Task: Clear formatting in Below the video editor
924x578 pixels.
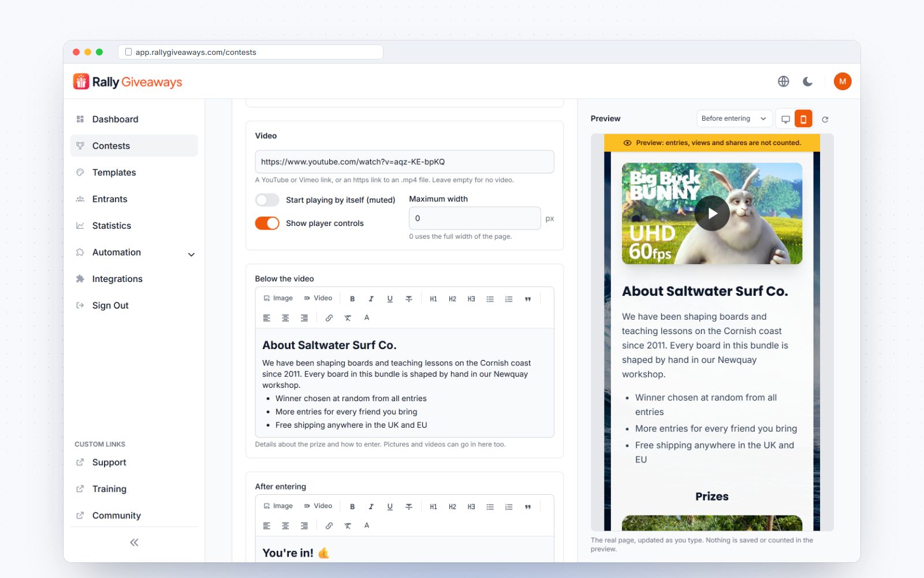Action: (x=348, y=318)
